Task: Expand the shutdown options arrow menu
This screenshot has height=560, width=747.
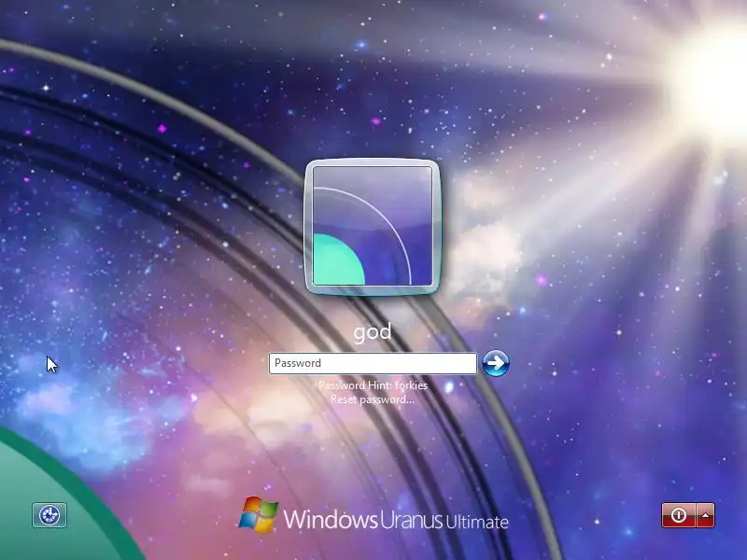Action: coord(706,515)
